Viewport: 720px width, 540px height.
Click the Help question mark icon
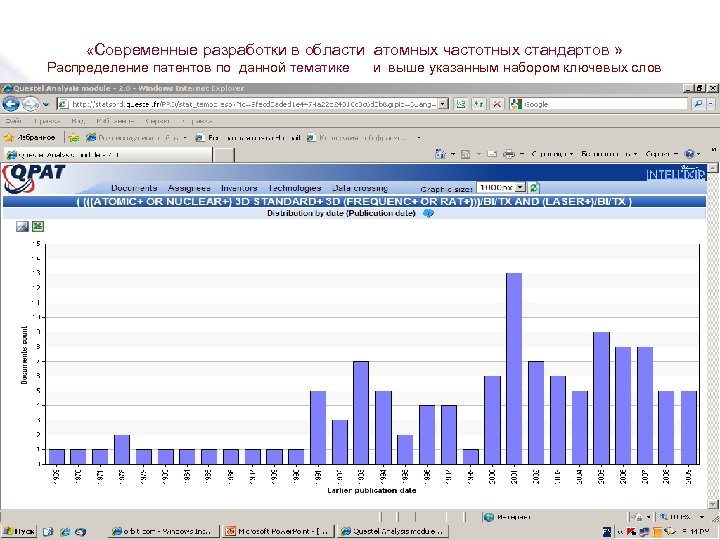point(689,154)
